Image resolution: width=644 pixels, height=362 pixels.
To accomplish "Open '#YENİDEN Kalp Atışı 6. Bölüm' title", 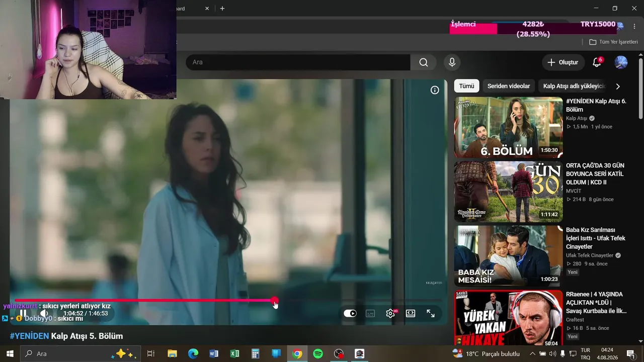I will pyautogui.click(x=596, y=105).
